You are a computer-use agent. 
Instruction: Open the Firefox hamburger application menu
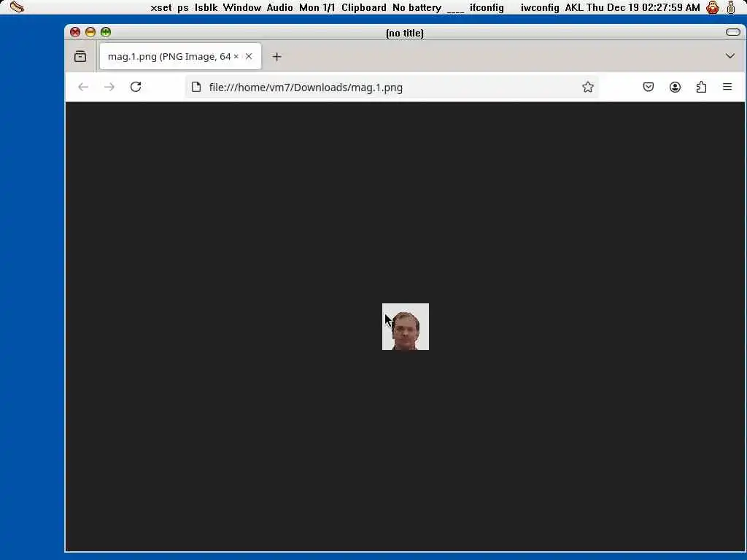click(x=727, y=87)
